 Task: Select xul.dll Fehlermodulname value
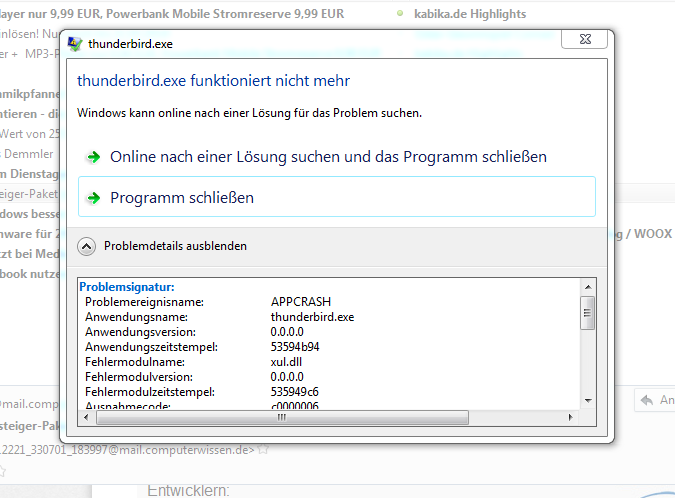coord(286,362)
